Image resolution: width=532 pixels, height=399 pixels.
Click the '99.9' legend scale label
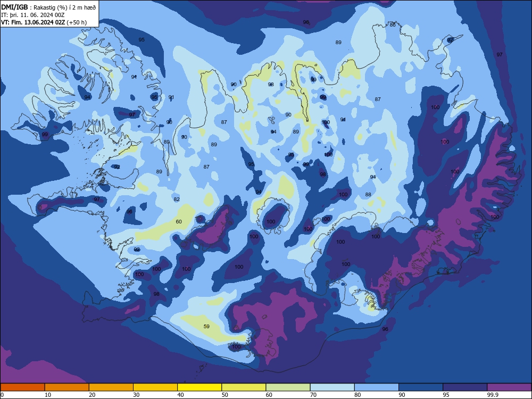492,395
